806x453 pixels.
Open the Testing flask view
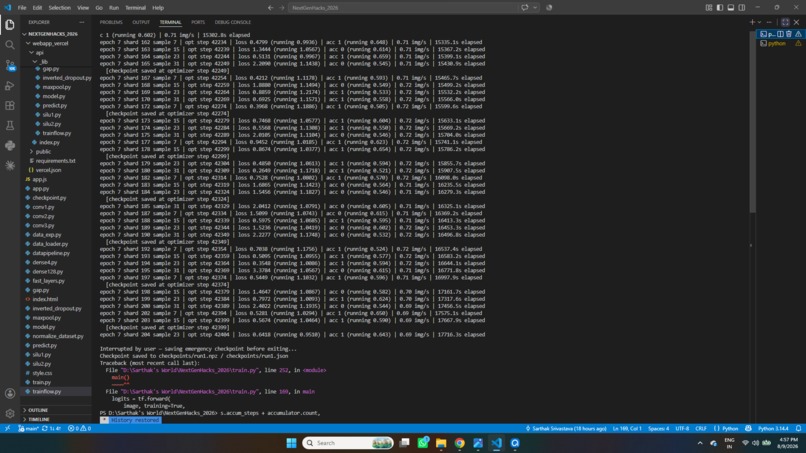(10, 125)
